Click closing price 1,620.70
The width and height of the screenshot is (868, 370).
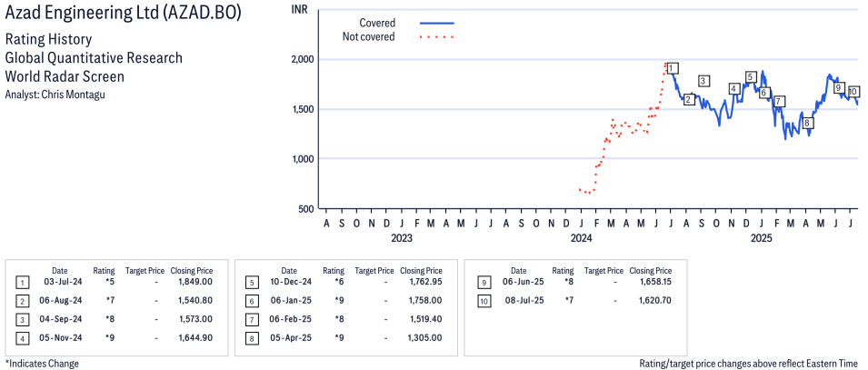click(x=654, y=301)
